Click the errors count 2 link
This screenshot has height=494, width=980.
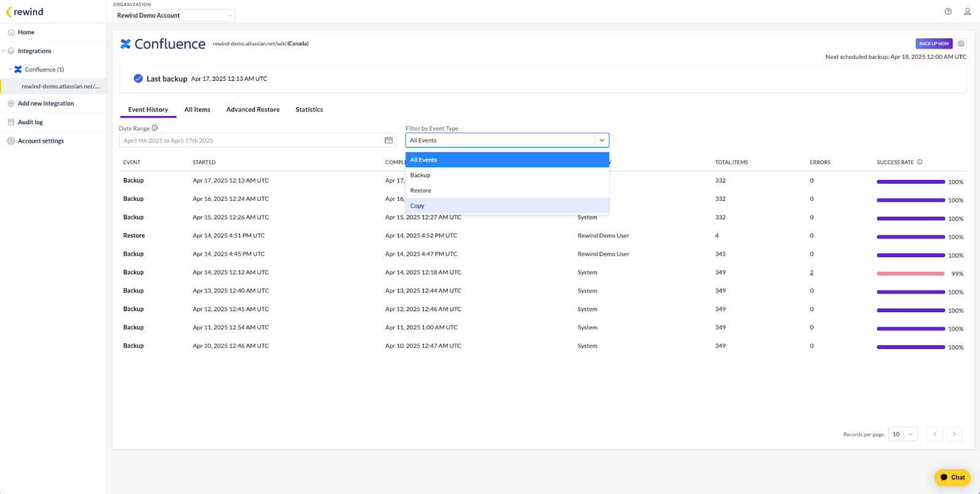click(812, 272)
